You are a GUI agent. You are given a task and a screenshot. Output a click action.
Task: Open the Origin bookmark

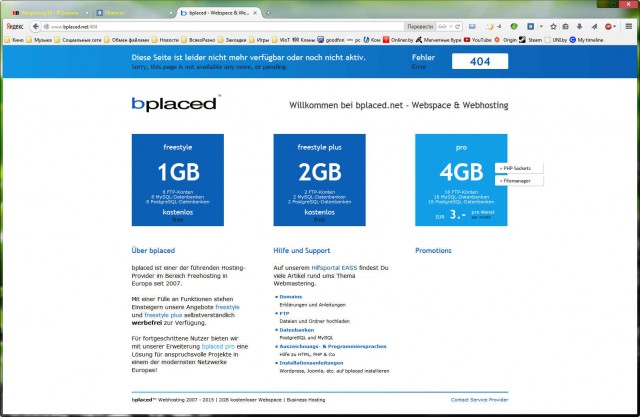pos(505,40)
